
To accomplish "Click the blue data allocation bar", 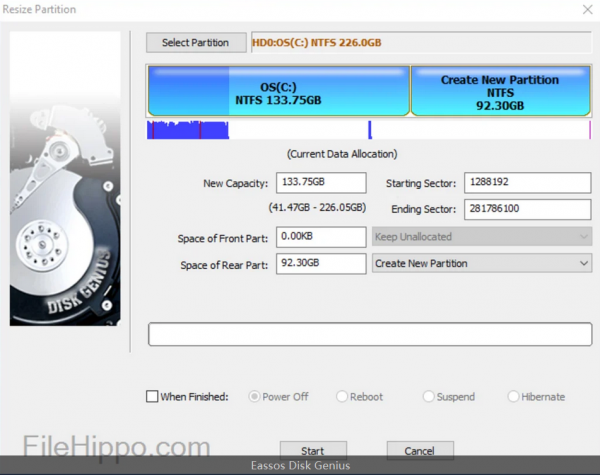I will click(188, 130).
